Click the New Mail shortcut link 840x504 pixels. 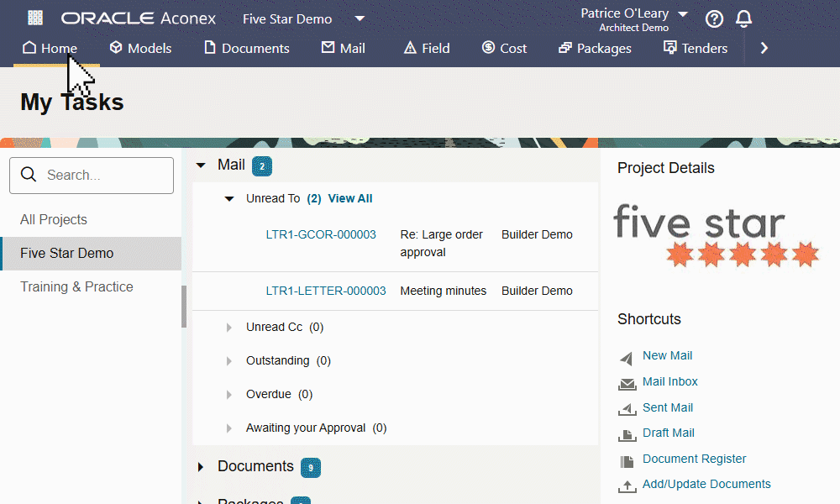pos(668,355)
